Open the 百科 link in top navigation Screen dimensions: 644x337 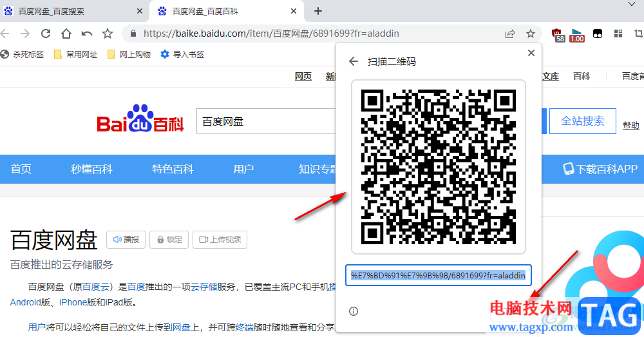click(581, 77)
